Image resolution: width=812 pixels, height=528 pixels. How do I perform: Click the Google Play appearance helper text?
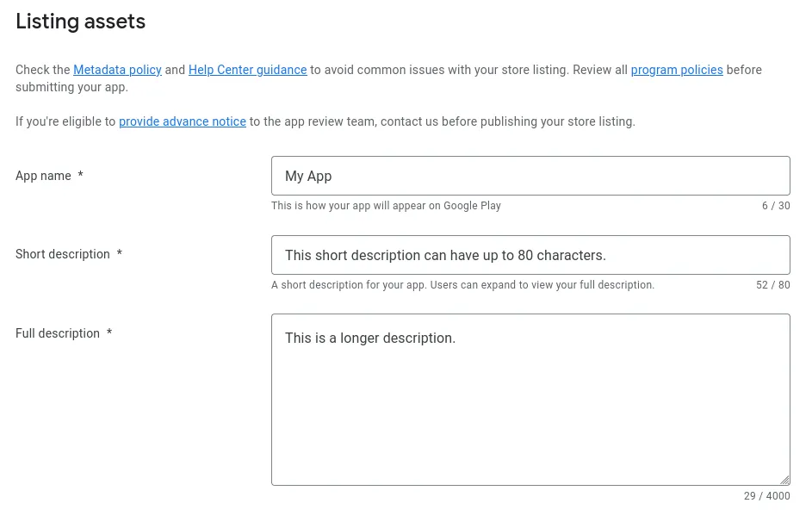pos(386,206)
